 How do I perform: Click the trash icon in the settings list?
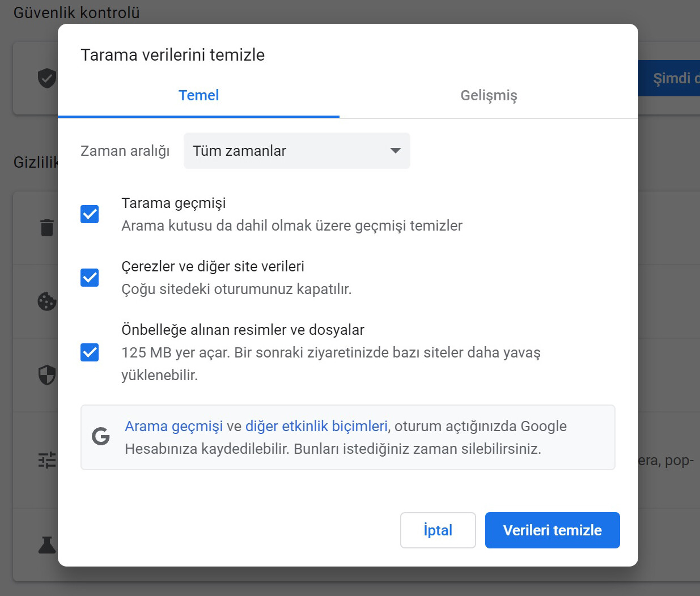click(46, 228)
